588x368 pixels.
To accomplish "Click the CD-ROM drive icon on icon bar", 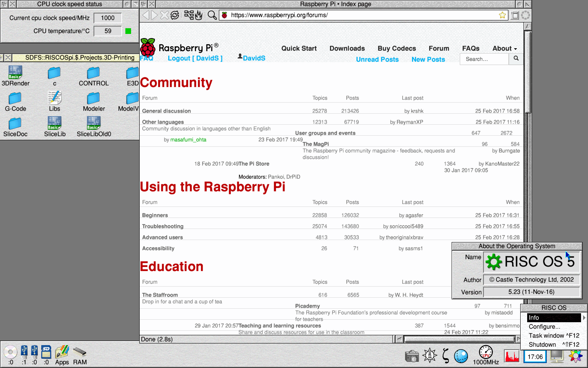I will point(10,352).
